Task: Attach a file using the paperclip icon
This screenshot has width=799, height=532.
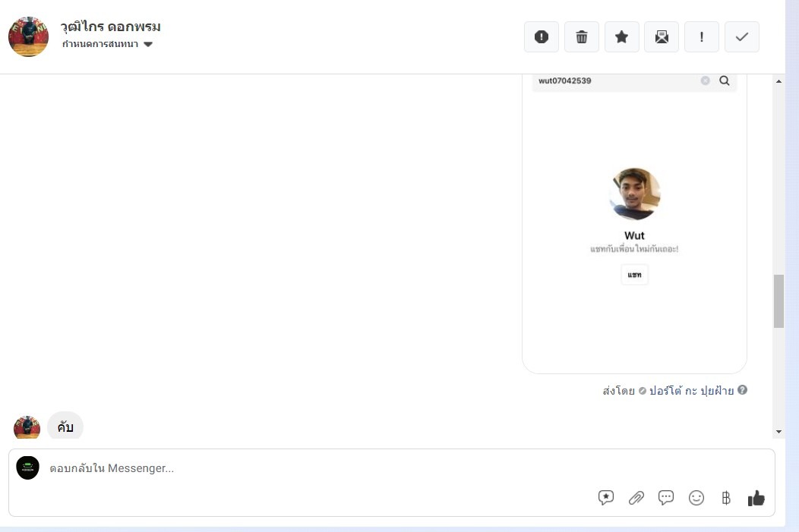Action: pyautogui.click(x=636, y=498)
